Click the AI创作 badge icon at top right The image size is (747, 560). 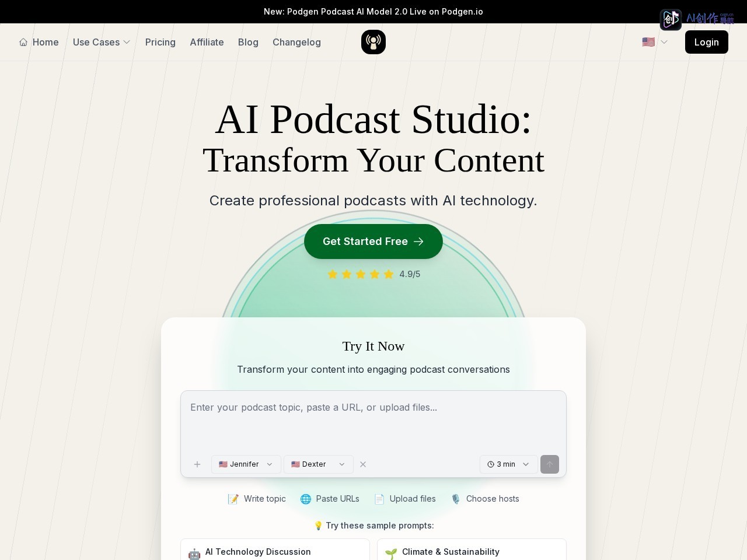tap(671, 19)
